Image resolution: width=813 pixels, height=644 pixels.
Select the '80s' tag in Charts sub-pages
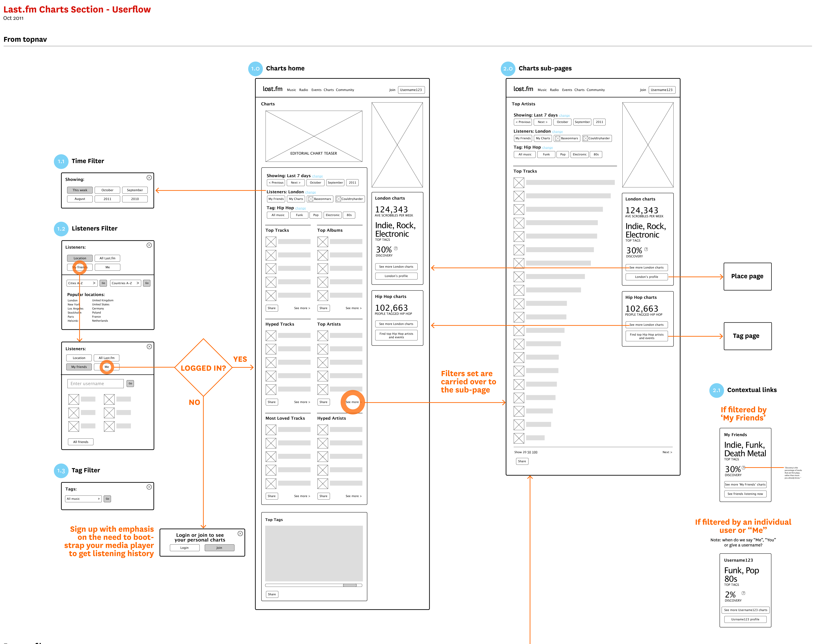[596, 154]
